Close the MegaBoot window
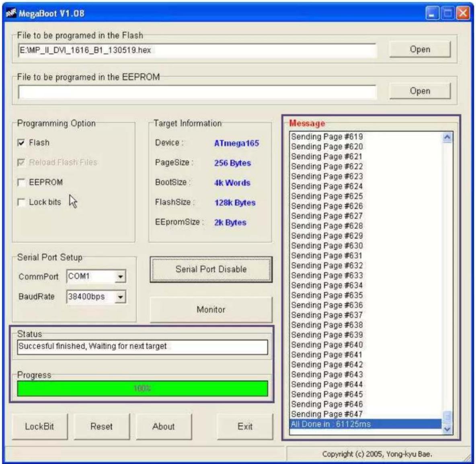The height and width of the screenshot is (464, 476). point(463,13)
